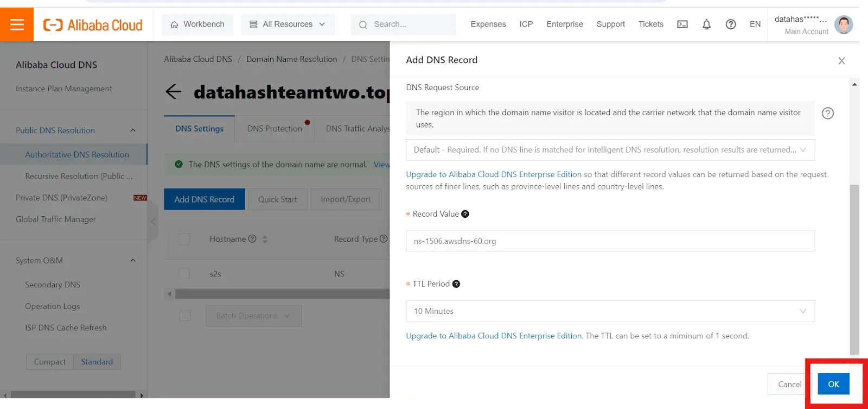
Task: Confirm the DNS record with OK
Action: [834, 384]
